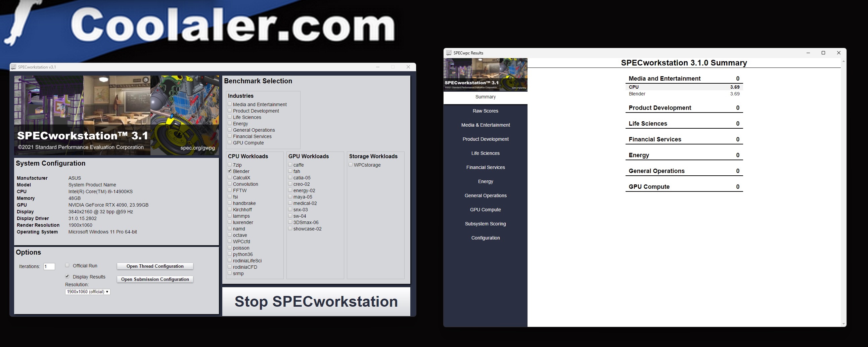Enable the Official Run option
This screenshot has height=347, width=868.
[67, 265]
